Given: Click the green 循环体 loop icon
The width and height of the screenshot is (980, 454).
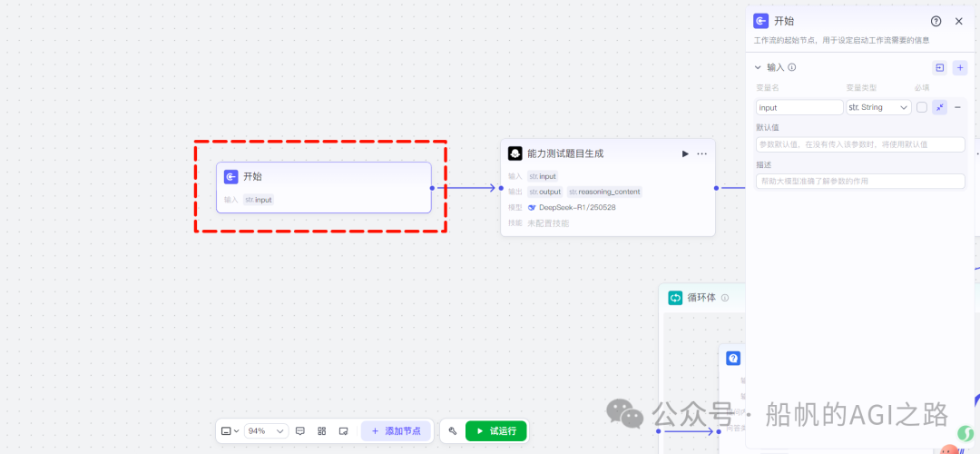Looking at the screenshot, I should (675, 298).
